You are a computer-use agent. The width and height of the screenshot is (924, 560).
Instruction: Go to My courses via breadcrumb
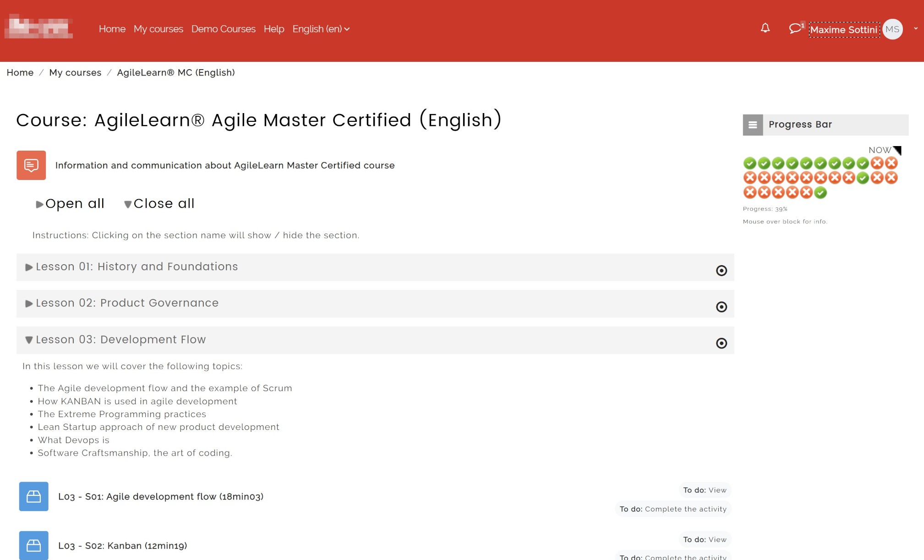point(76,72)
